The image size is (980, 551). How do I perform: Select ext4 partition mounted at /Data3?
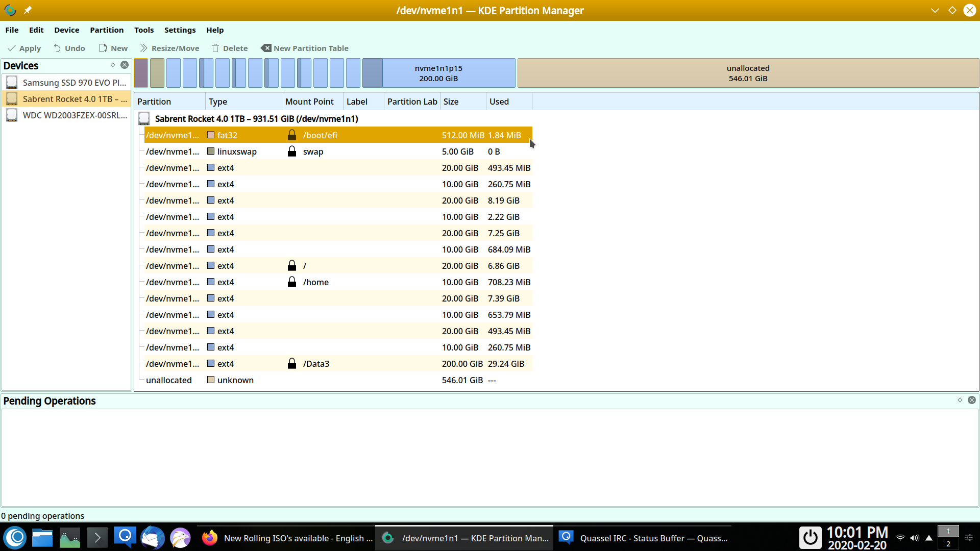338,364
